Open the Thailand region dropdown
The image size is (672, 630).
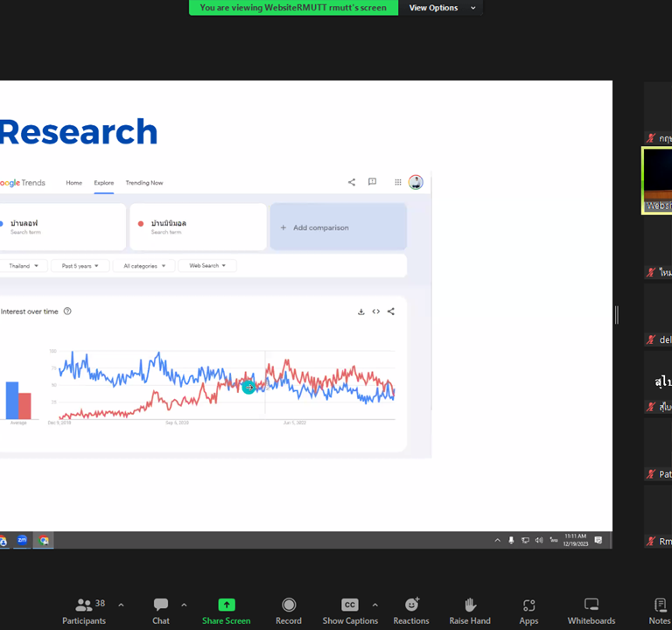24,266
